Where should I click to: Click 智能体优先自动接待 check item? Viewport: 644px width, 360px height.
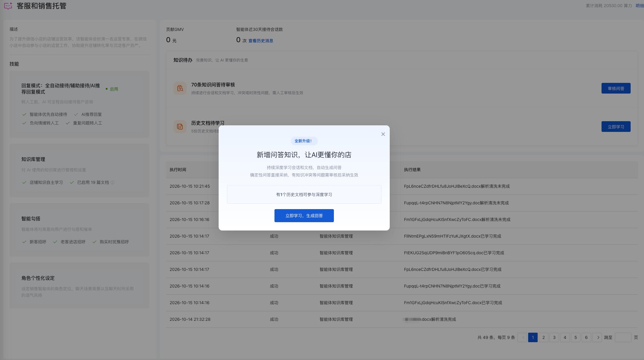coord(45,114)
